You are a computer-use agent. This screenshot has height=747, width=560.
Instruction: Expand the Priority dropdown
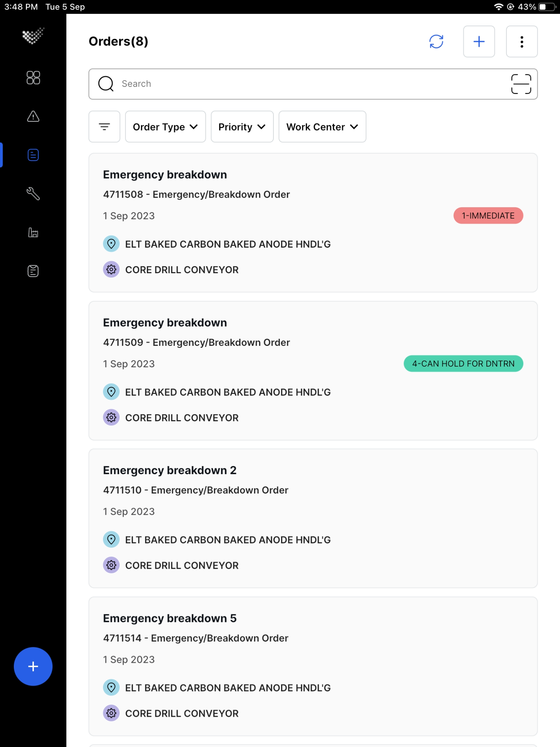pyautogui.click(x=242, y=127)
